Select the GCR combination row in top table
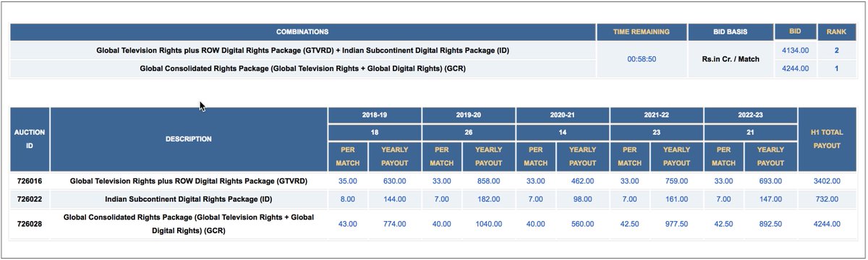The image size is (868, 260). [302, 69]
